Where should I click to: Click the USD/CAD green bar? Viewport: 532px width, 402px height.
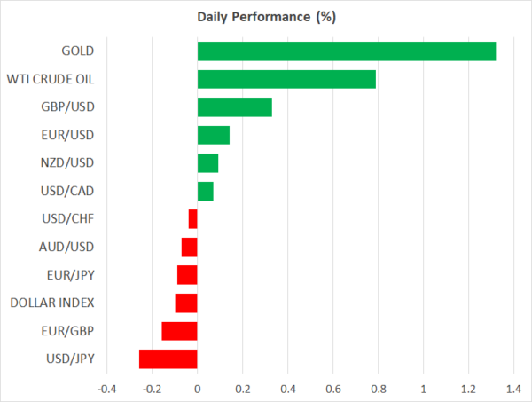pyautogui.click(x=205, y=191)
